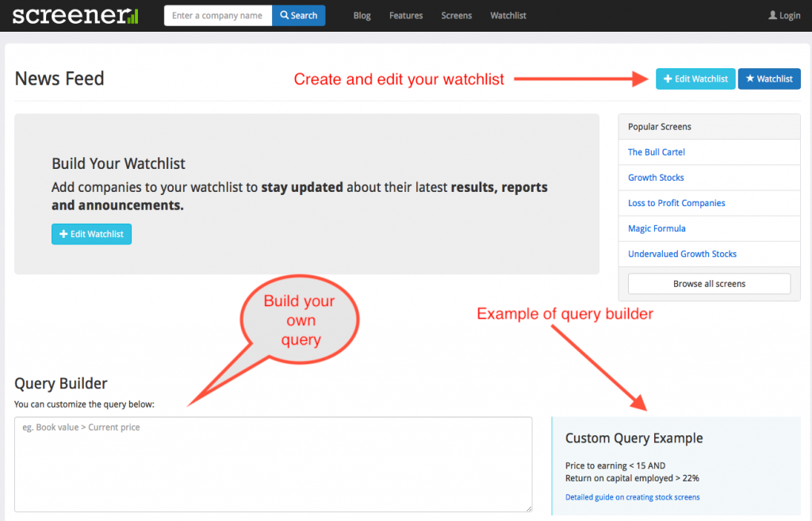Click the top-right Edit Watchlist button
Screen dimensions: 812x521
coord(695,79)
